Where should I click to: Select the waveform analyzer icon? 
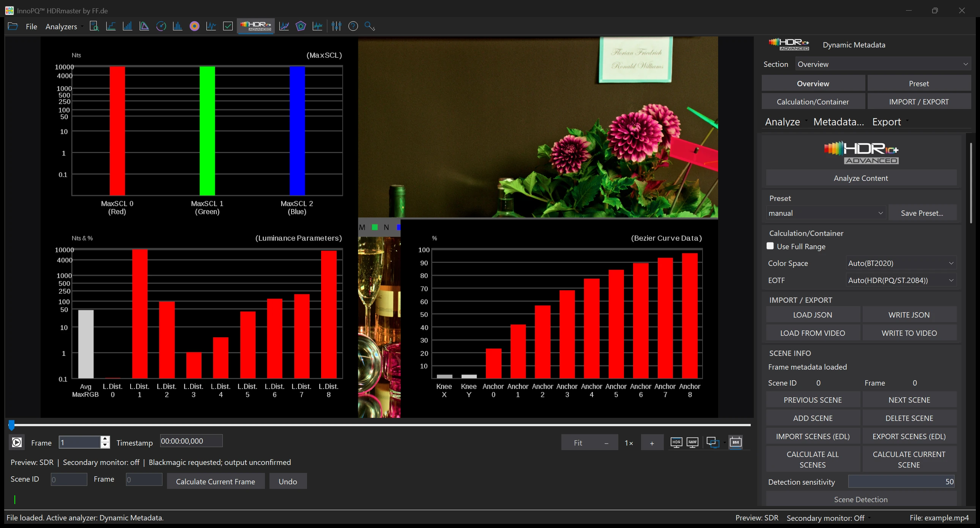pos(211,26)
